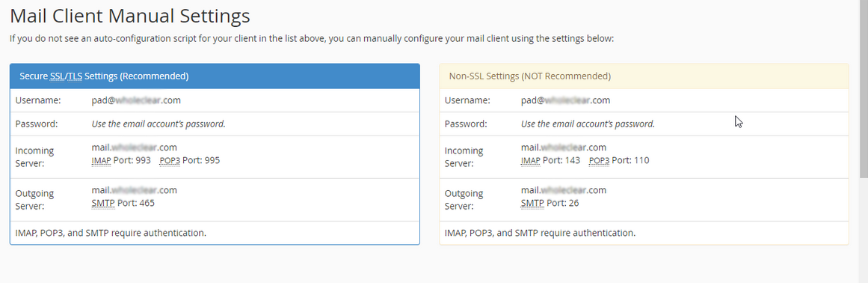The height and width of the screenshot is (283, 868).
Task: Click the incoming mail server hostname in the Secure panel
Action: [134, 148]
